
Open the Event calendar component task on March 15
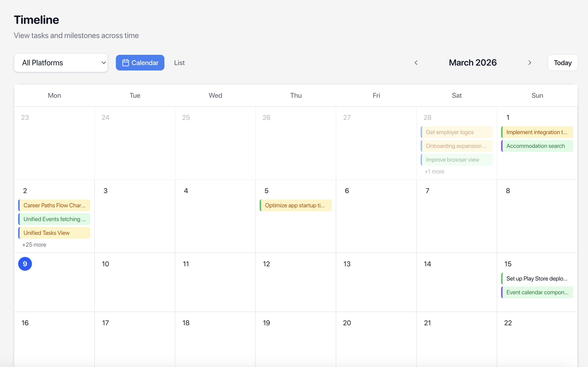tap(537, 292)
